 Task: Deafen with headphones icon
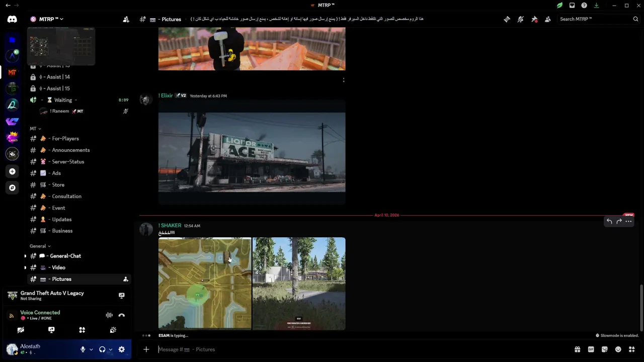click(x=102, y=349)
